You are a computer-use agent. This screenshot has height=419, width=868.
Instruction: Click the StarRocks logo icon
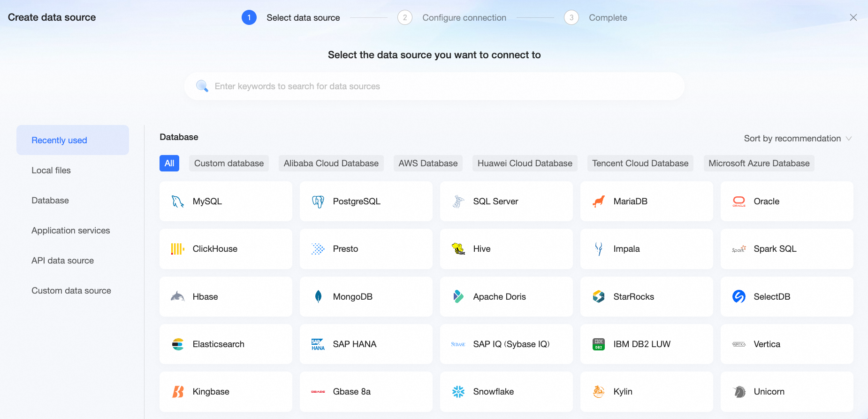coord(599,296)
